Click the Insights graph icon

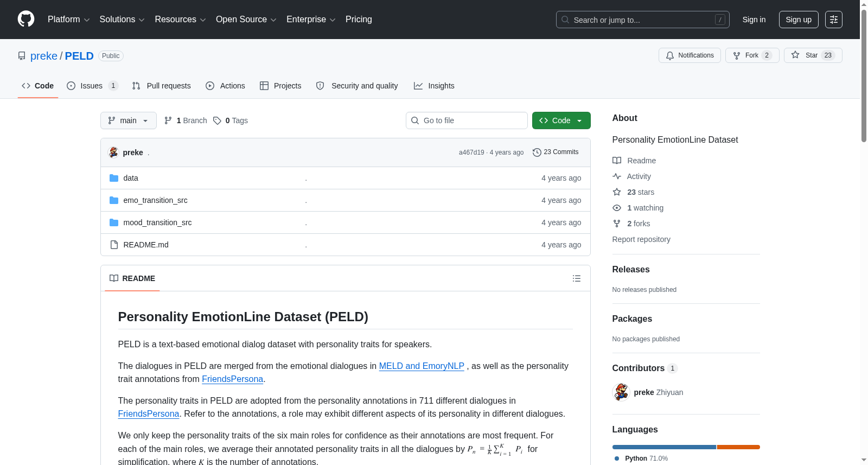418,86
